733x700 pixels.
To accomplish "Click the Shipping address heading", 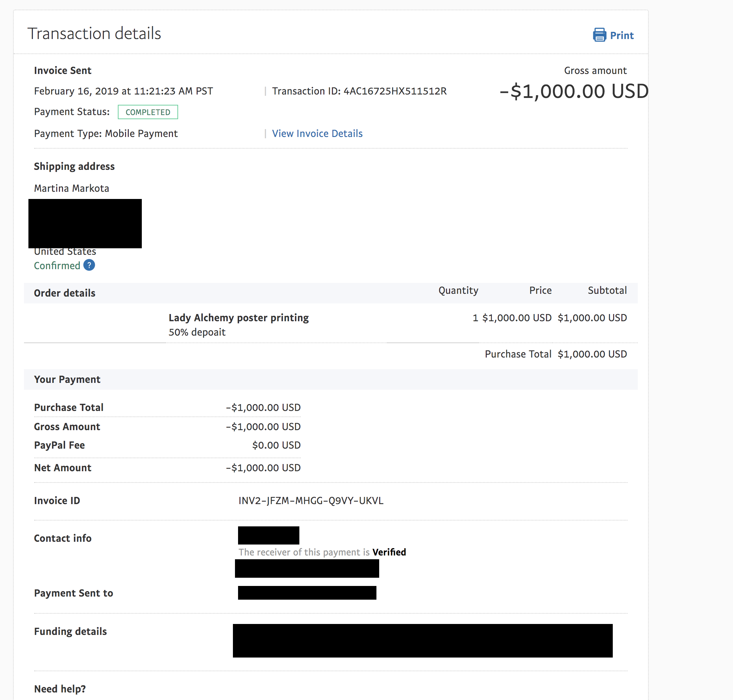I will click(x=74, y=166).
